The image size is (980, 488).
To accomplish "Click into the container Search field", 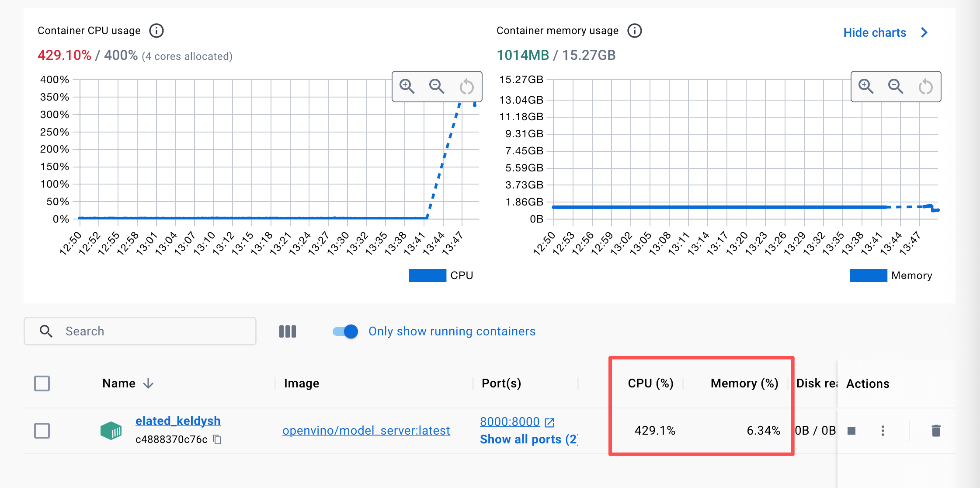I will click(x=149, y=331).
